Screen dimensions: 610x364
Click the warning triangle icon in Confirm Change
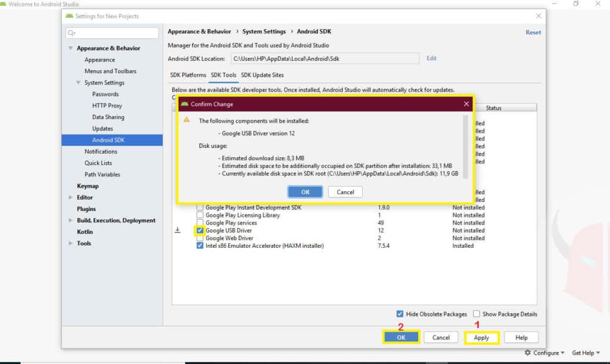pyautogui.click(x=186, y=120)
